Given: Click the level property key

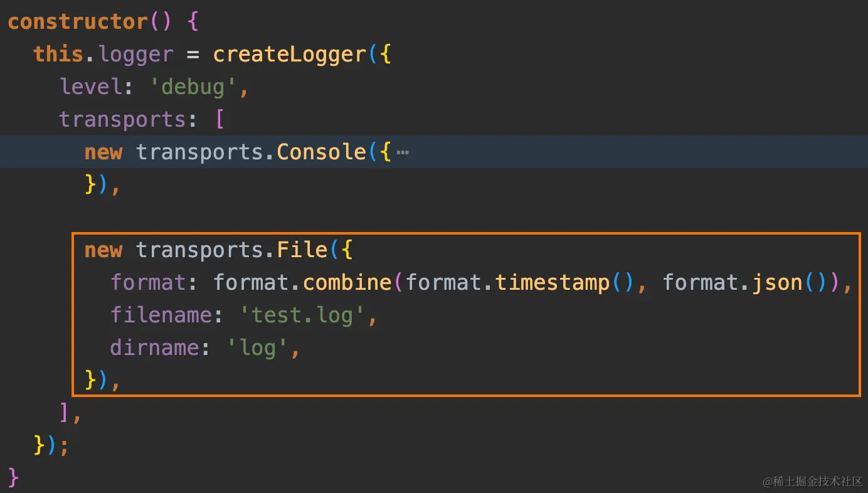Looking at the screenshot, I should (91, 87).
